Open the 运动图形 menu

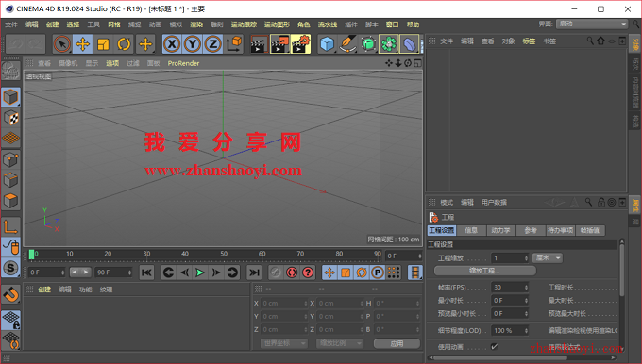(x=277, y=25)
